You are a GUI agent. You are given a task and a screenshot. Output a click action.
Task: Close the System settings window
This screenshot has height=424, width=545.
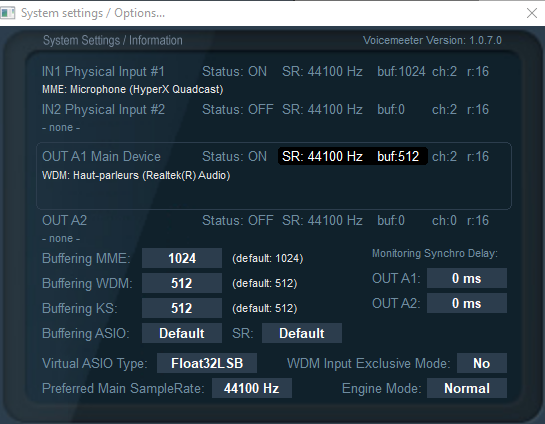tap(531, 13)
